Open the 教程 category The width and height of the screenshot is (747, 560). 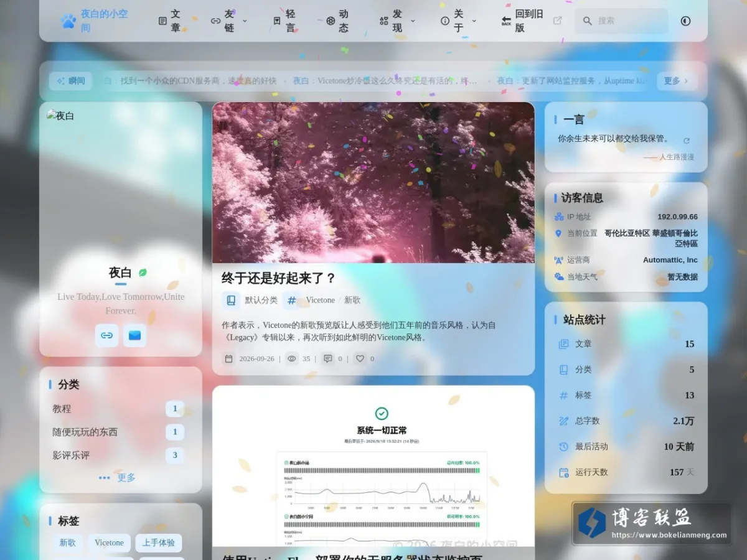118,409
